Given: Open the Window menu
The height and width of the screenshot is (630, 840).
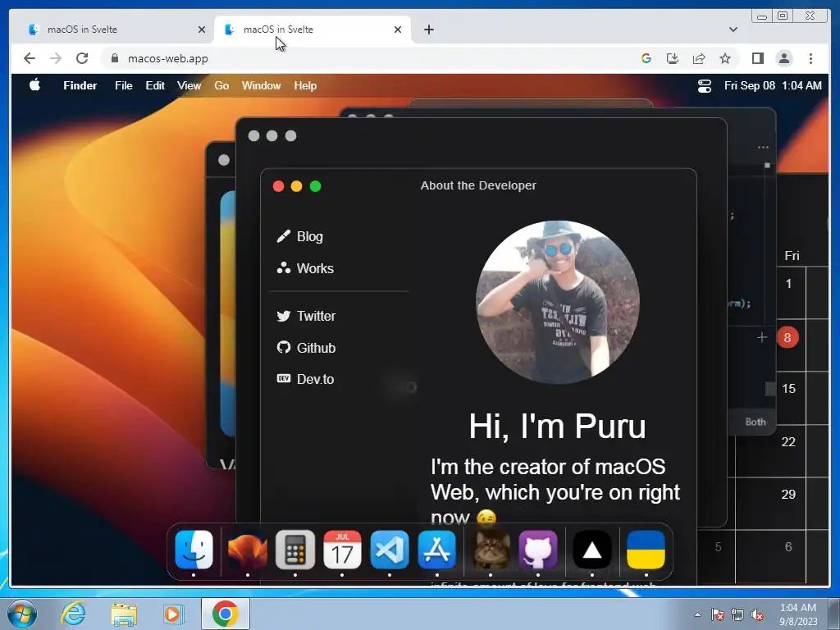Looking at the screenshot, I should click(261, 85).
